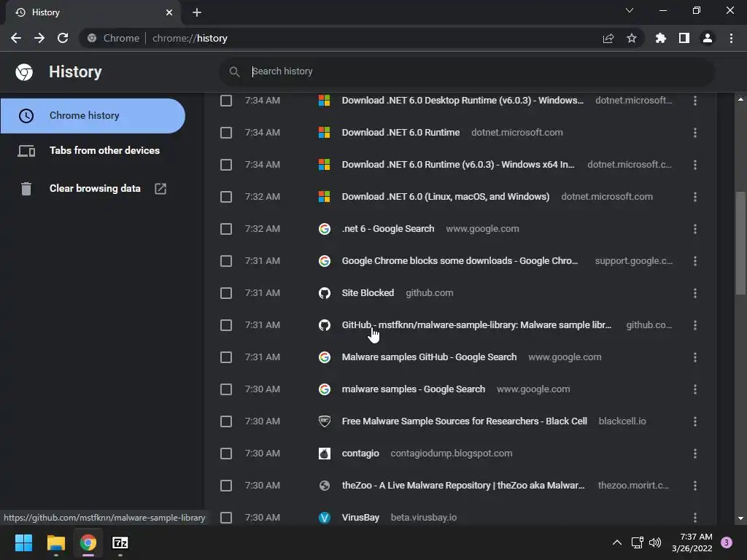Open File Explorer from taskbar
Screen dimensions: 747x560
tap(55, 542)
